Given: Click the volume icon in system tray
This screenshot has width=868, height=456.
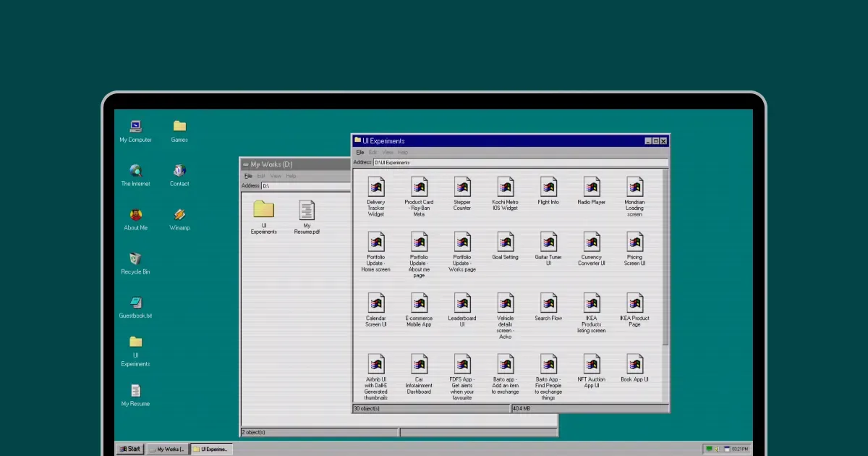Looking at the screenshot, I should point(717,449).
